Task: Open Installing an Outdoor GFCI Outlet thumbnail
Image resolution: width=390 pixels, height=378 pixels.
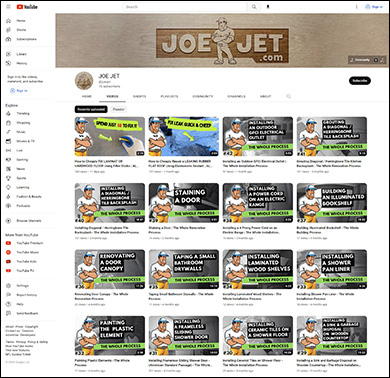Action: pyautogui.click(x=258, y=136)
